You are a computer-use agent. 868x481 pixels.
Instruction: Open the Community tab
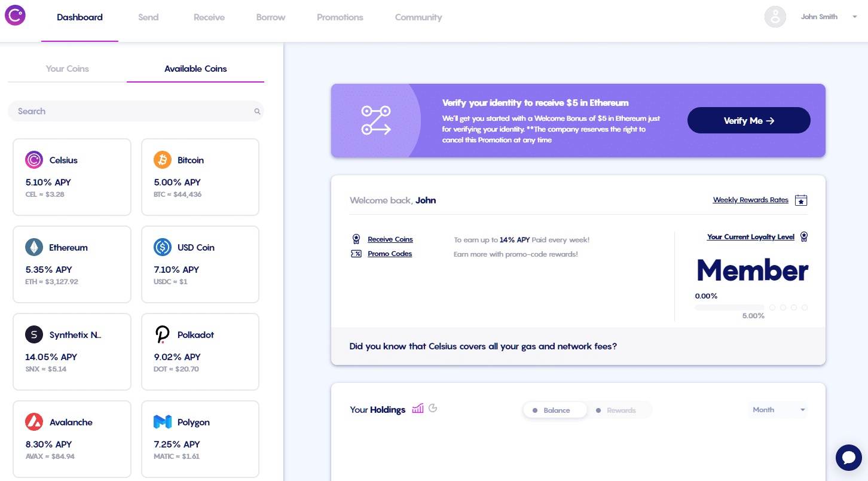418,17
